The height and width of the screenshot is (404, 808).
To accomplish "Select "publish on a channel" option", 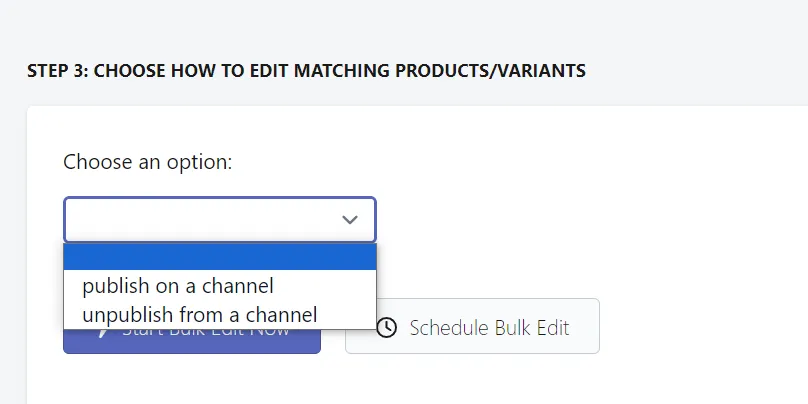I will 220,285.
